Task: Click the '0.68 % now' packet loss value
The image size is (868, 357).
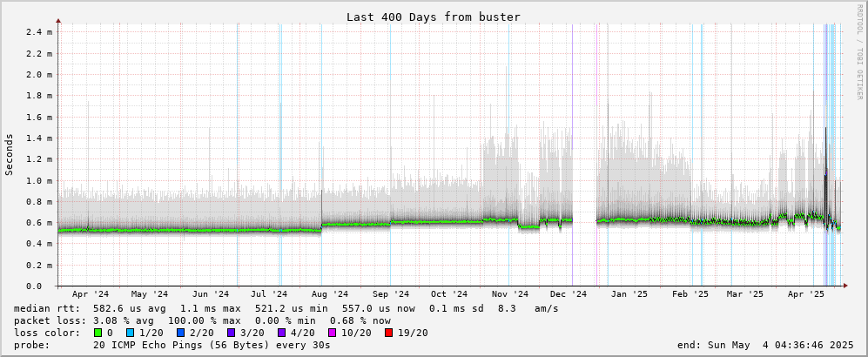Action: (x=360, y=321)
